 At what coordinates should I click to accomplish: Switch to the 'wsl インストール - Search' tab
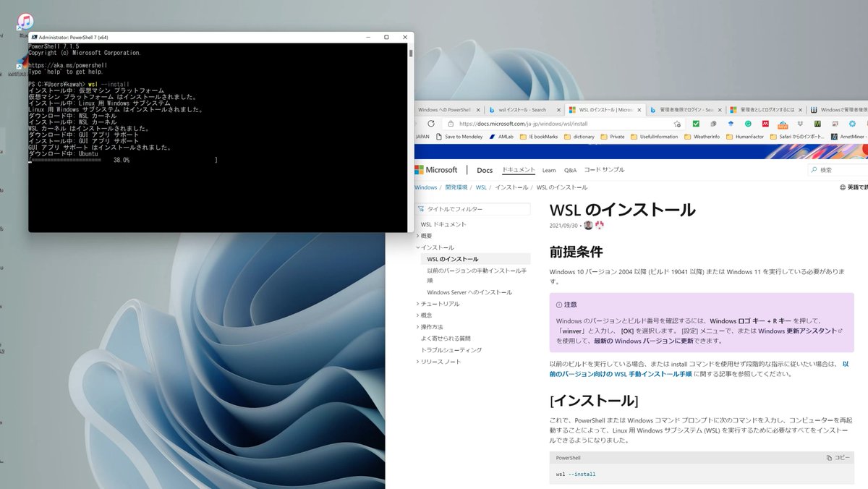pos(522,110)
